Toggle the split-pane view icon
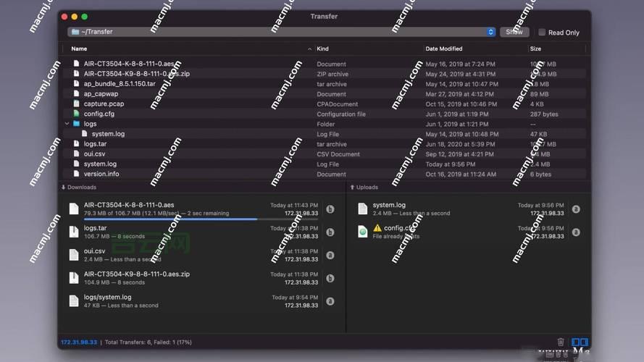 [x=580, y=342]
